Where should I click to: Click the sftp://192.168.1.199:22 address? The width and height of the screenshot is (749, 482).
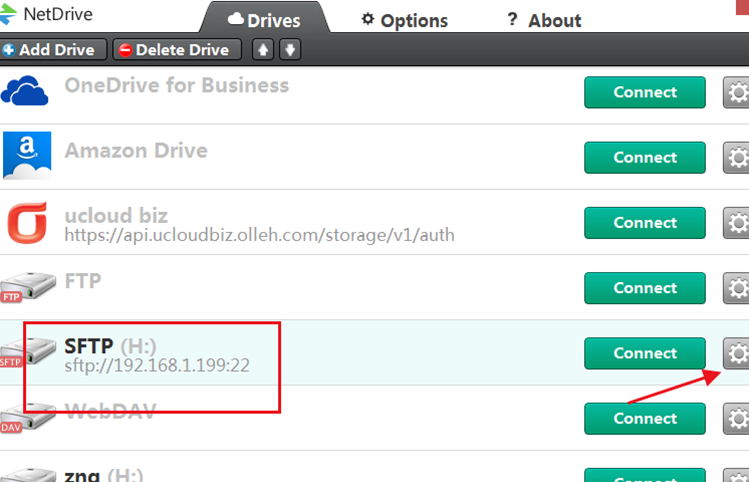[157, 365]
